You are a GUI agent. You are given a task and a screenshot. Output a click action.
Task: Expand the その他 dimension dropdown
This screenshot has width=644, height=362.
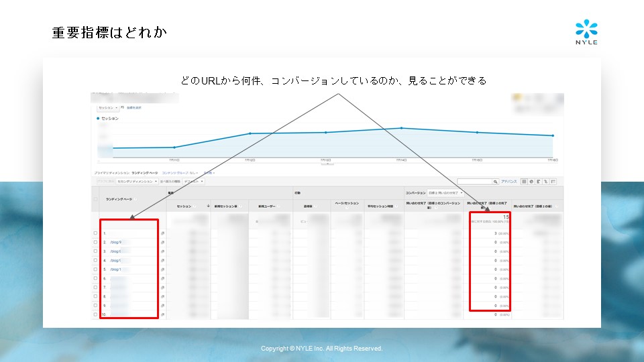point(209,173)
